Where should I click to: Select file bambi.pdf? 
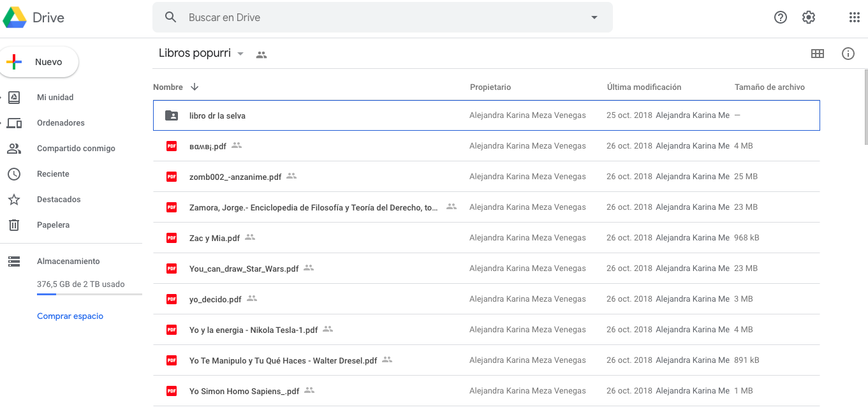coord(487,146)
